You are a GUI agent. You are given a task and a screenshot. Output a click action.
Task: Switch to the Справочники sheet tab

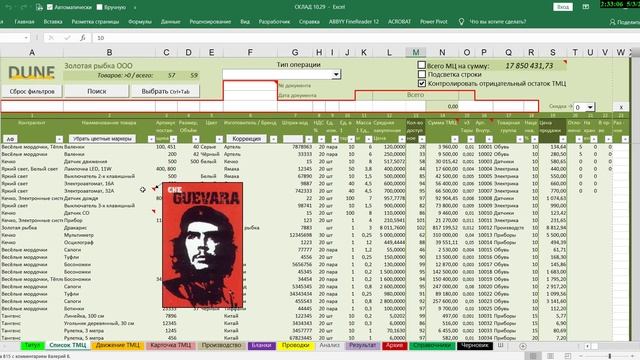click(432, 345)
